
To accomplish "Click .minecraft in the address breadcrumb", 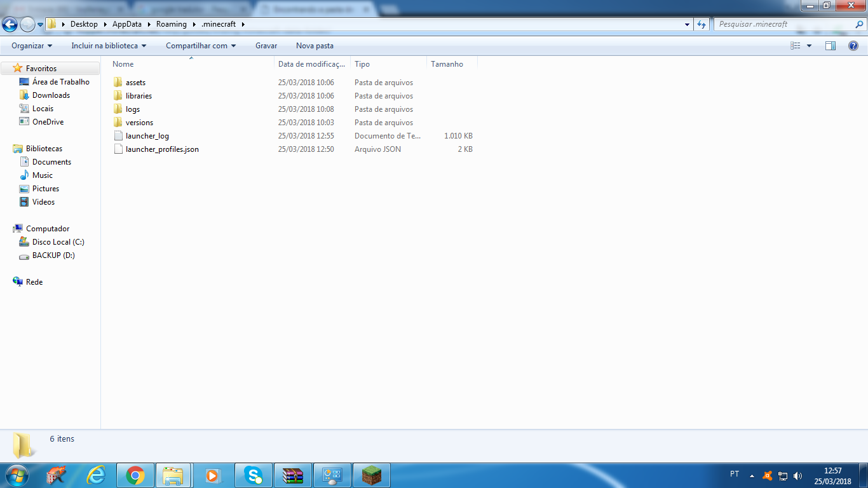I will 219,24.
